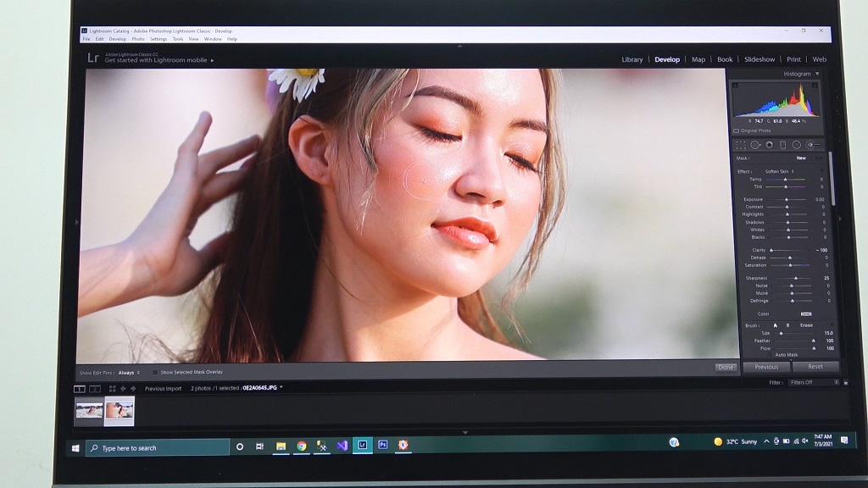Open the Photo menu
The image size is (868, 488).
pyautogui.click(x=138, y=39)
